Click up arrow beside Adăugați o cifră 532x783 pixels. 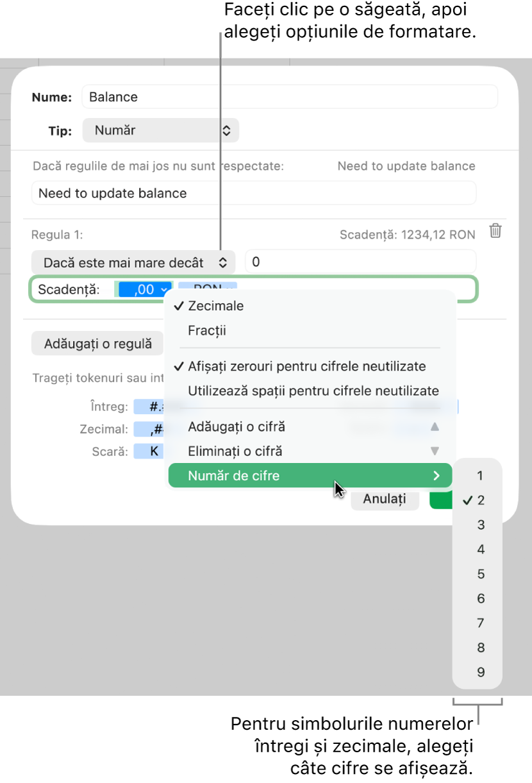coord(435,426)
